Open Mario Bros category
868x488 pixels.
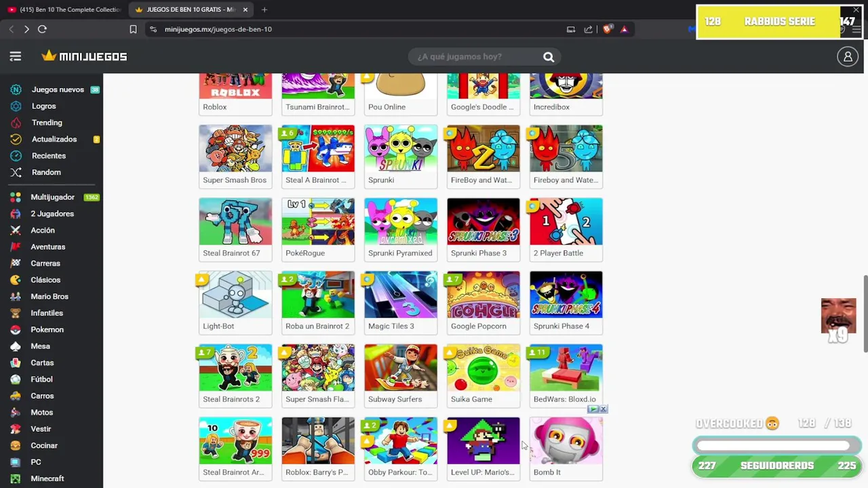pyautogui.click(x=49, y=296)
